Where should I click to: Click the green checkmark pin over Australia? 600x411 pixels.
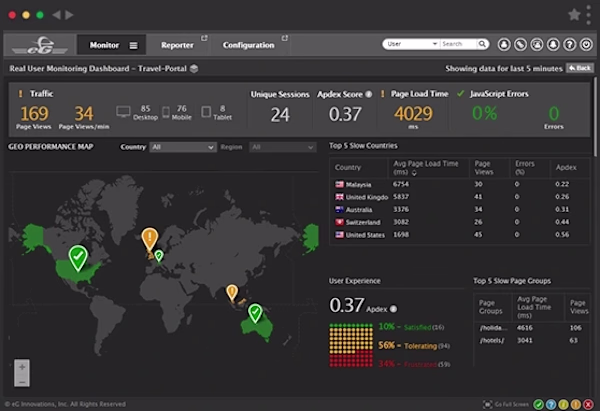coord(255,313)
